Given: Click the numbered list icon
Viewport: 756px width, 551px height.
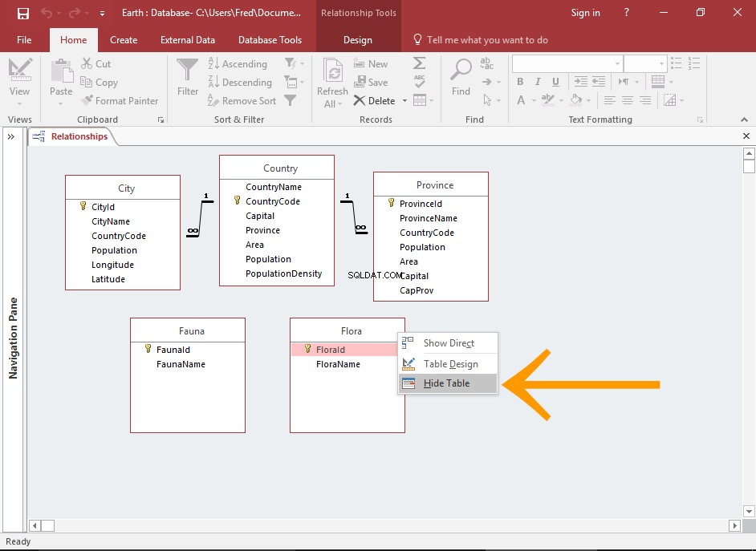Looking at the screenshot, I should point(694,63).
